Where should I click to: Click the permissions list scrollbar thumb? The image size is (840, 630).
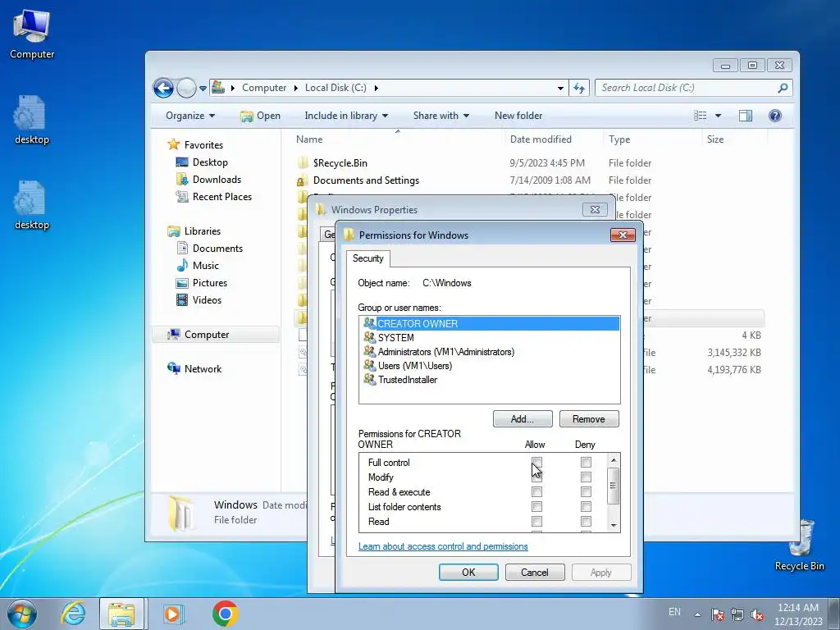(614, 486)
